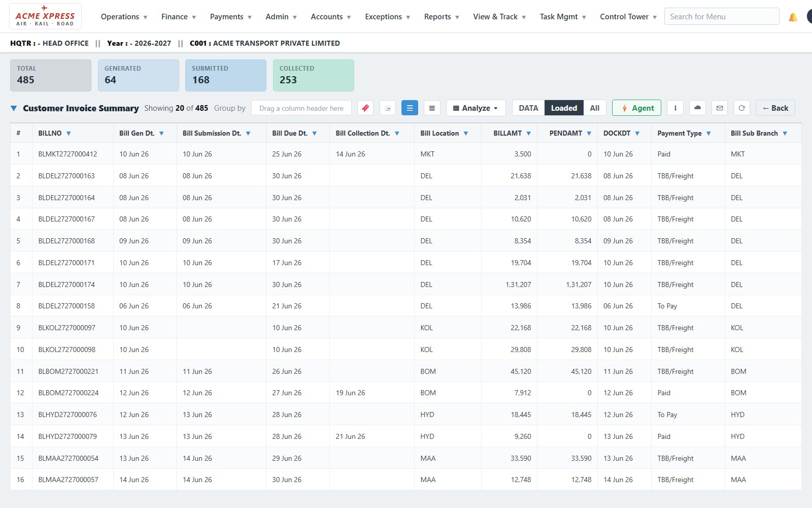
Task: Open the View & Track menu
Action: click(499, 17)
